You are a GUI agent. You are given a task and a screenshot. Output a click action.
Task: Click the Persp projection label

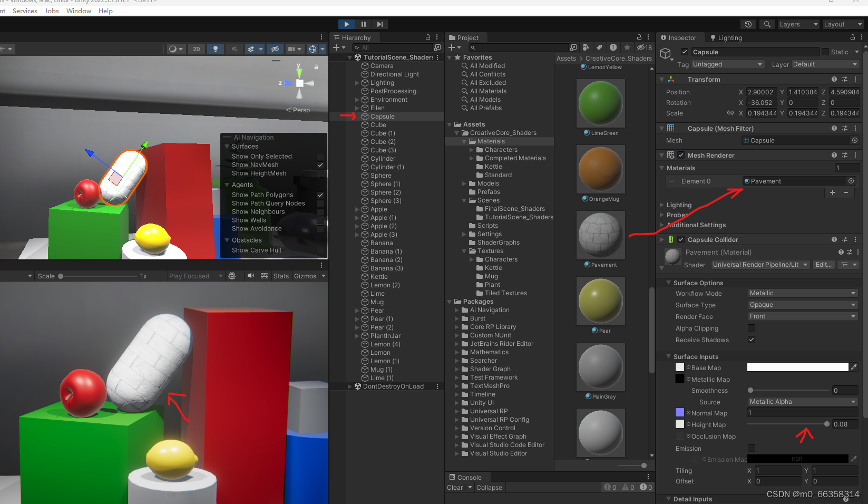coord(298,110)
